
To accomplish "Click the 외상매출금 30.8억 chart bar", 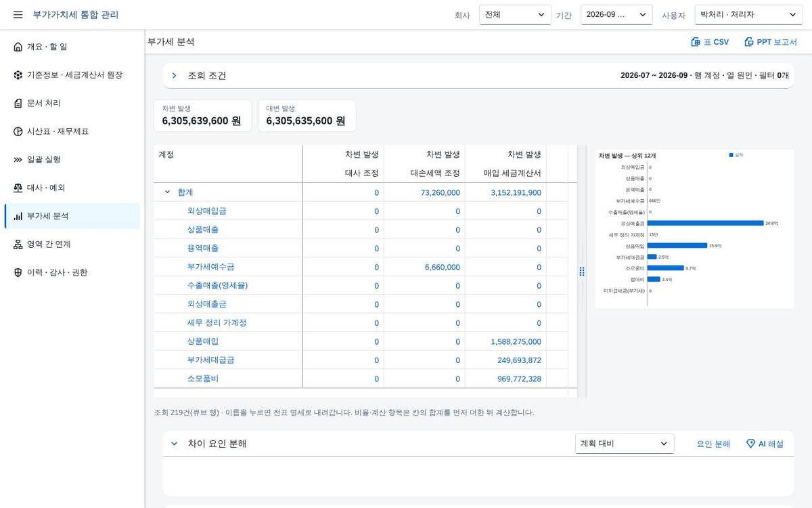I will coord(705,223).
